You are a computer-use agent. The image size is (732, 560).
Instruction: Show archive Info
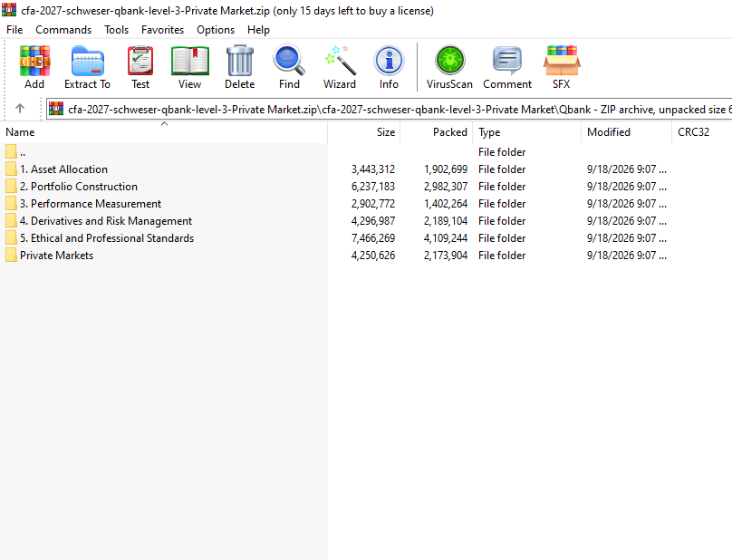click(389, 67)
